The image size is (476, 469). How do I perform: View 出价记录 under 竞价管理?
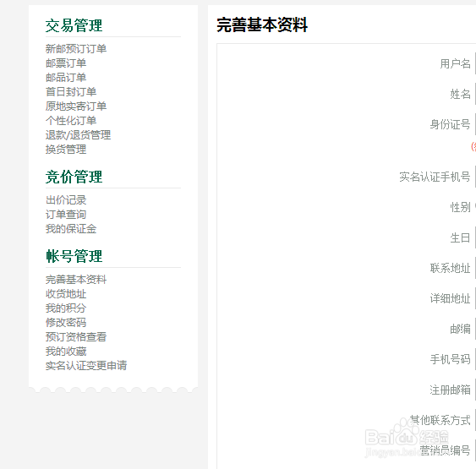tap(66, 200)
